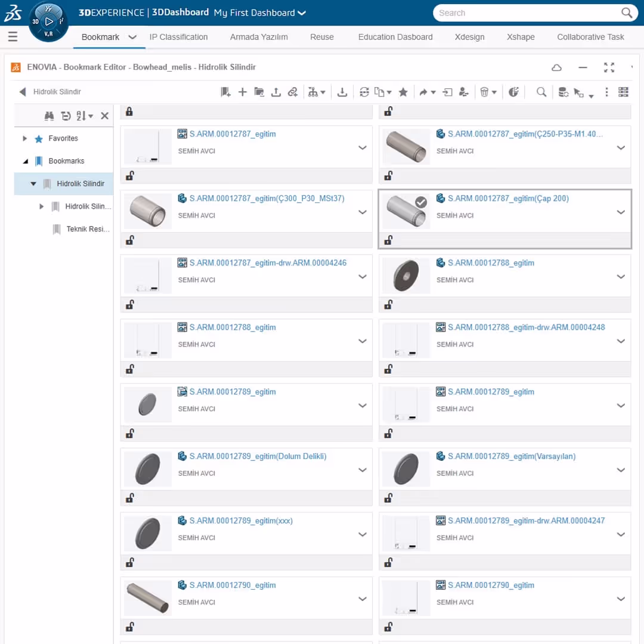Click the binoculars icon in tree panel
The height and width of the screenshot is (644, 644).
49,116
